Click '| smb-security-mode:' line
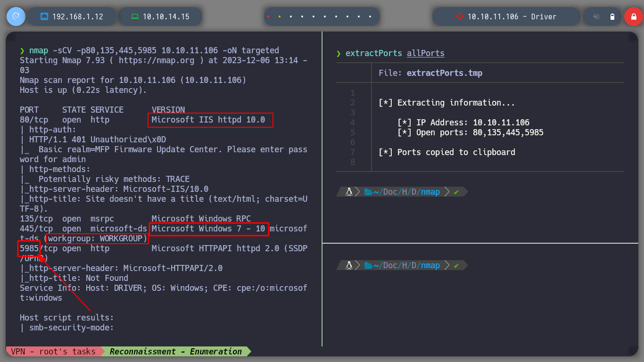 click(x=67, y=328)
